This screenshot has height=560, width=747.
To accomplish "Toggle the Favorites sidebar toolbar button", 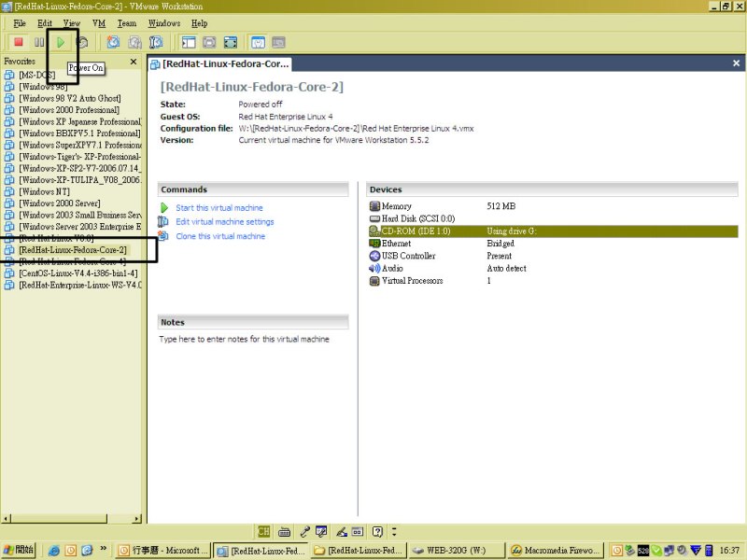I will pos(189,42).
